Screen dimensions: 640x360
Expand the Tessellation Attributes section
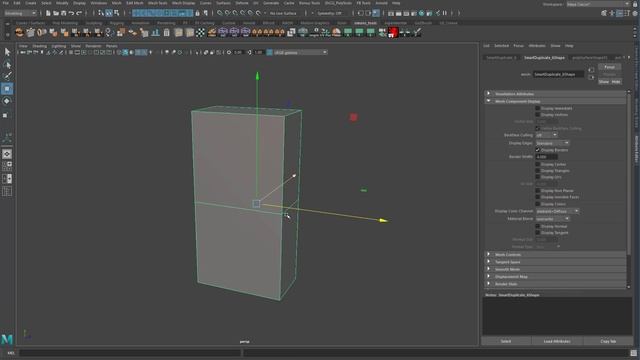555,94
